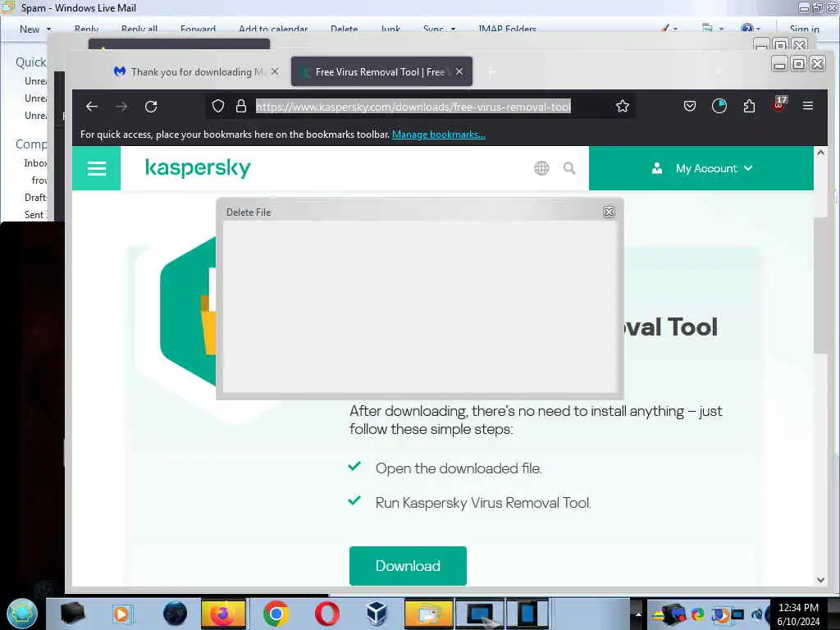Click the taskbar clock showing 12:34 PM

[798, 614]
